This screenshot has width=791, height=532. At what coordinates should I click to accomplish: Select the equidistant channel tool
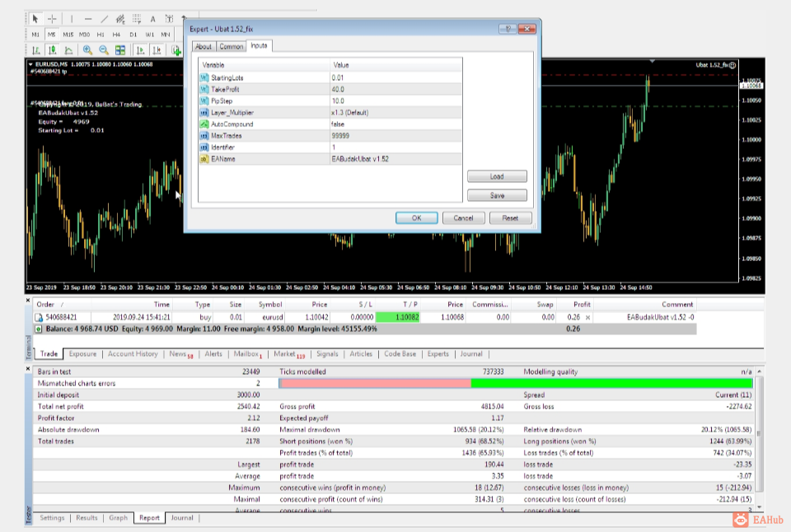click(120, 19)
